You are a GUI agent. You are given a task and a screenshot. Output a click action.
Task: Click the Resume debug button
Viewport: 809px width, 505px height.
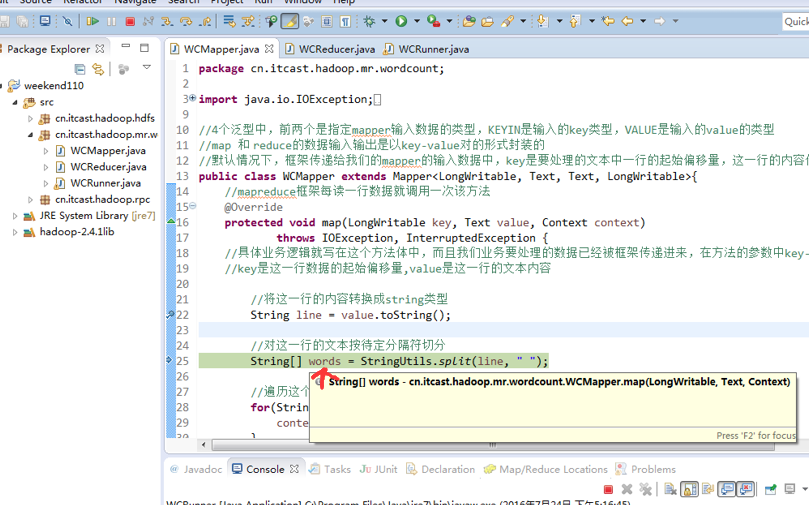pos(92,21)
